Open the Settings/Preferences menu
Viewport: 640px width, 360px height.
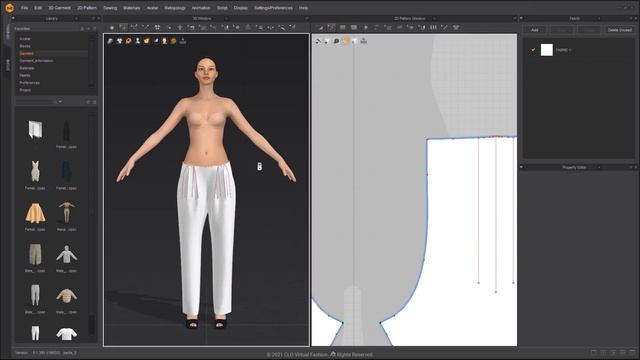273,8
